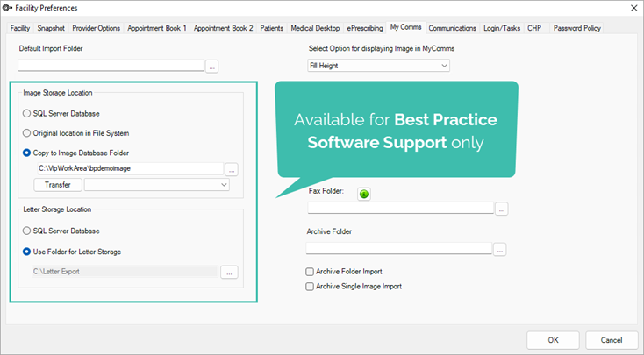Confirm with the OK button
Screen dimensions: 644x355
pos(553,340)
